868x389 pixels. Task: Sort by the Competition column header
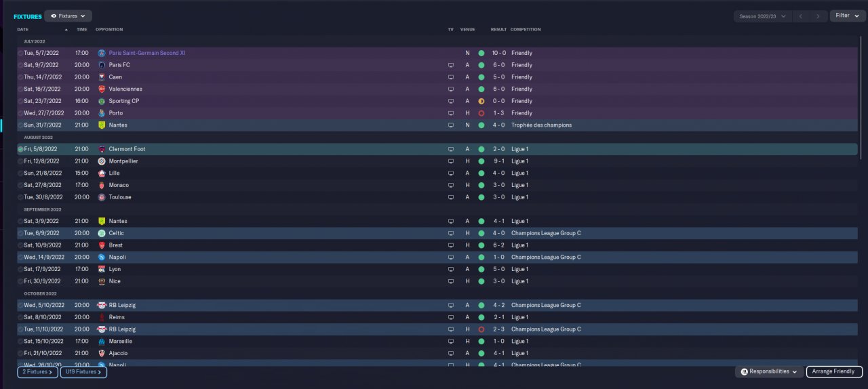526,30
